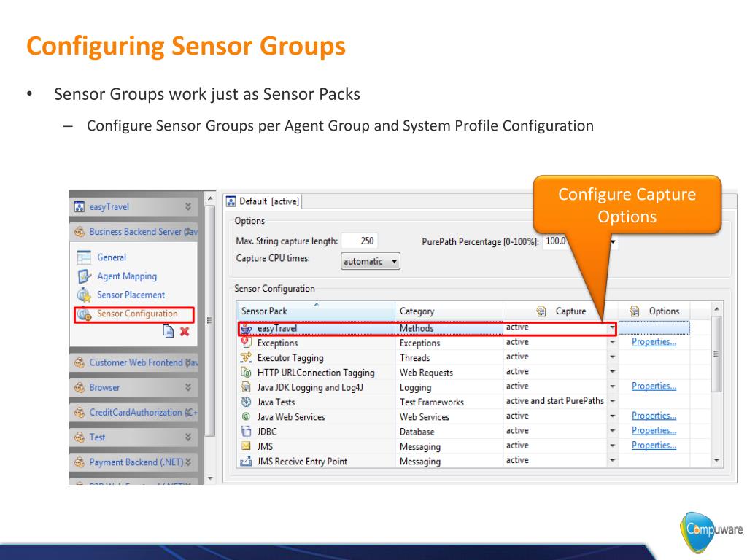This screenshot has height=560, width=747.
Task: Click the Capture column header icon
Action: coord(541,311)
